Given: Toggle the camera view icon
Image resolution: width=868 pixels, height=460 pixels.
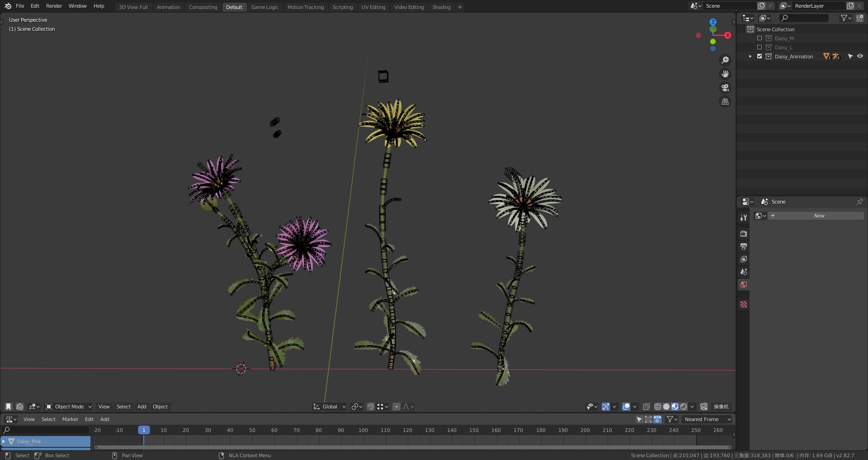Looking at the screenshot, I should pyautogui.click(x=725, y=88).
